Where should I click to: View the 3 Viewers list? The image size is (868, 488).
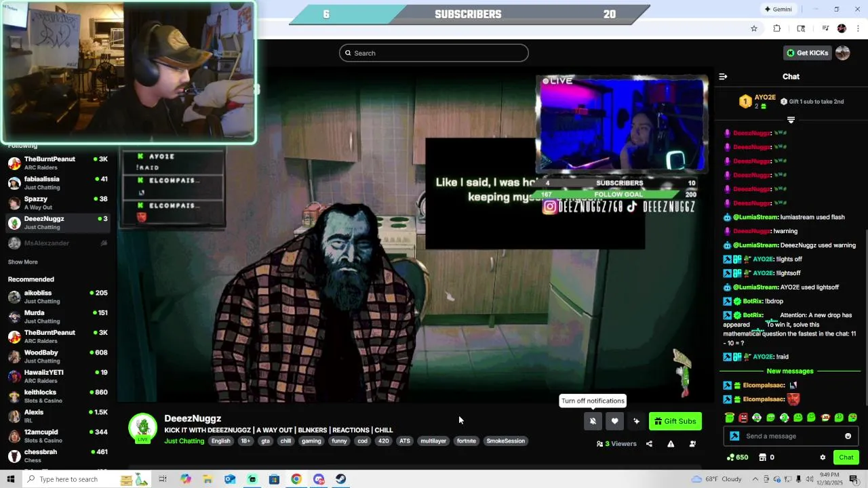(x=616, y=444)
